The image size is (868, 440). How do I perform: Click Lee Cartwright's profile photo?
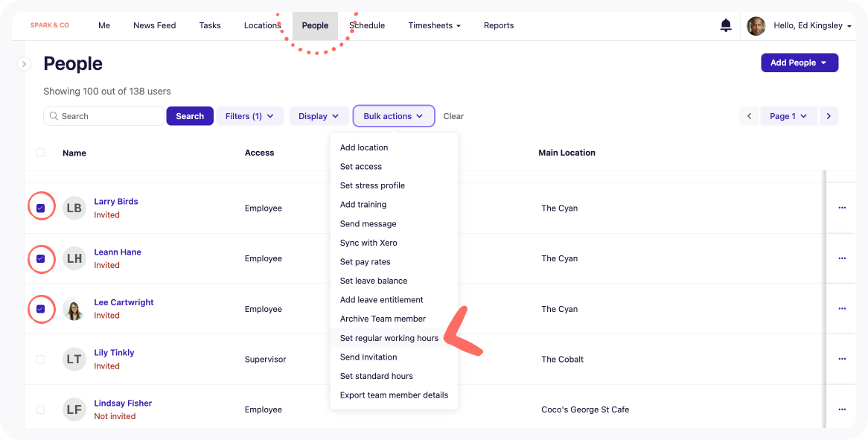(74, 309)
